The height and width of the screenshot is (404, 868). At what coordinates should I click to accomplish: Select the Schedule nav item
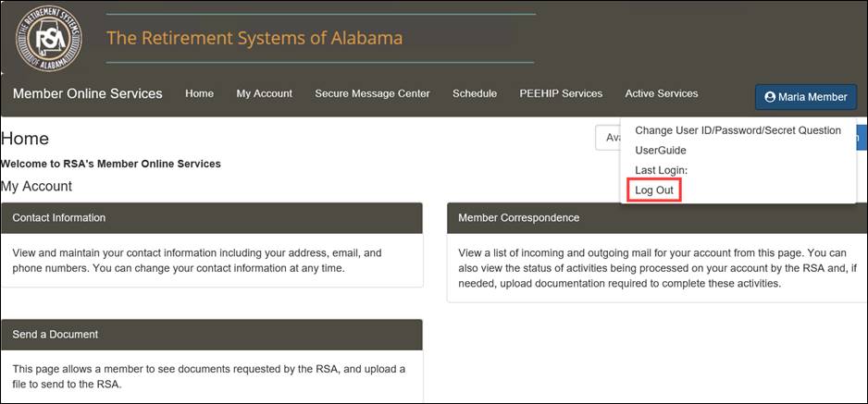pos(475,94)
